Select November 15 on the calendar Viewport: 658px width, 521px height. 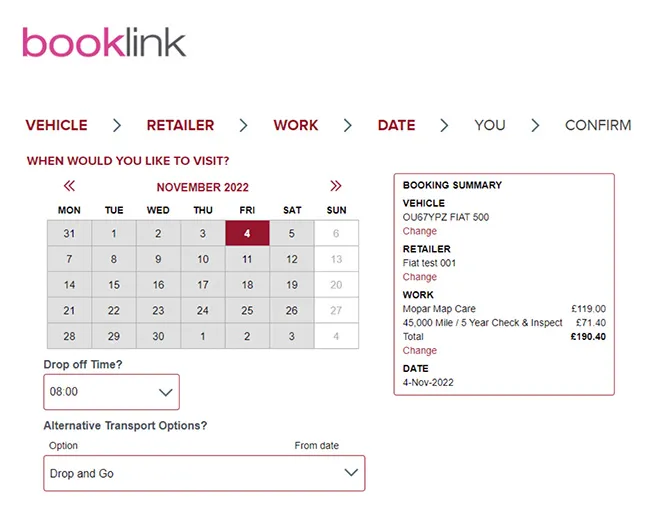click(x=114, y=285)
